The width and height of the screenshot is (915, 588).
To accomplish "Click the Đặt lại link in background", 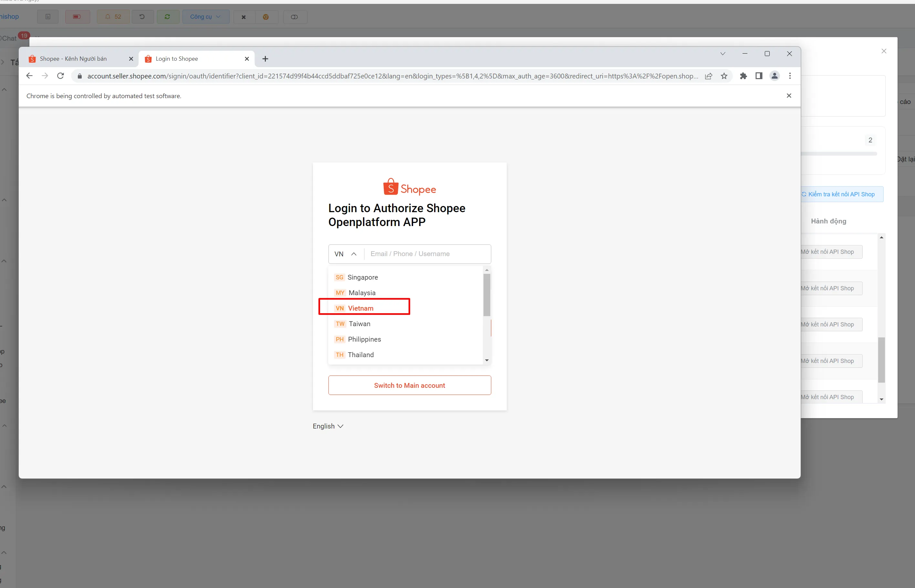I will [905, 159].
